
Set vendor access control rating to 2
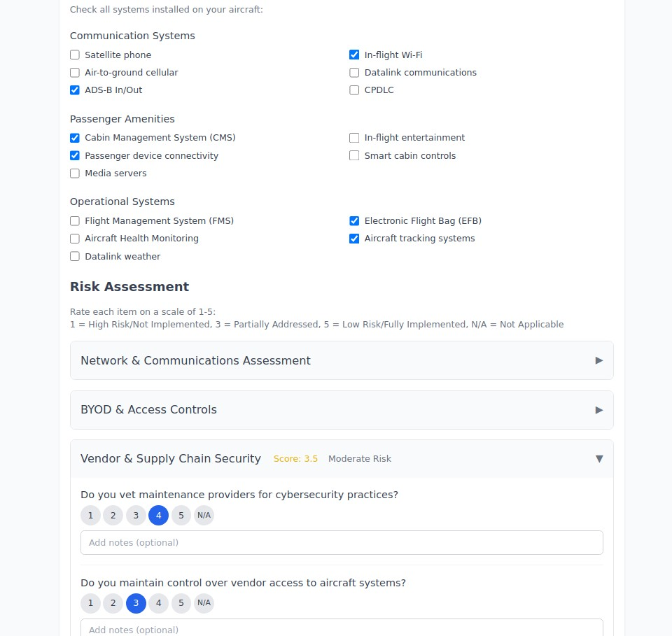[113, 603]
